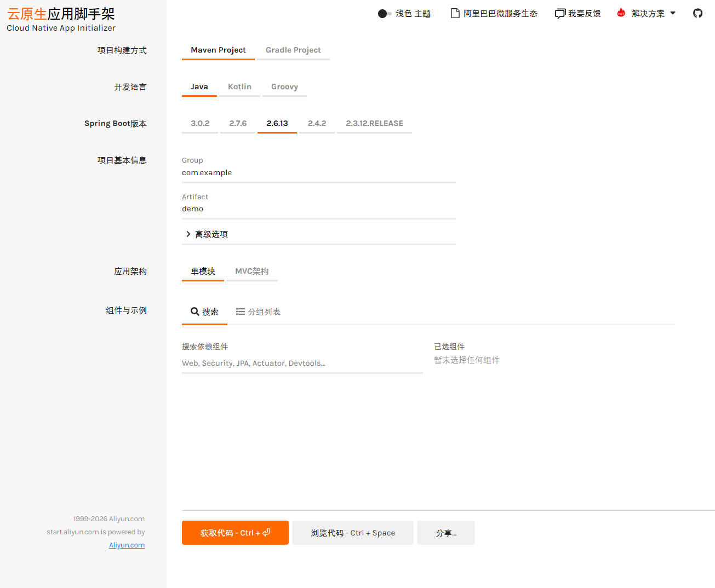This screenshot has width=715, height=588.
Task: Open the GitHub repository icon
Action: (x=697, y=13)
